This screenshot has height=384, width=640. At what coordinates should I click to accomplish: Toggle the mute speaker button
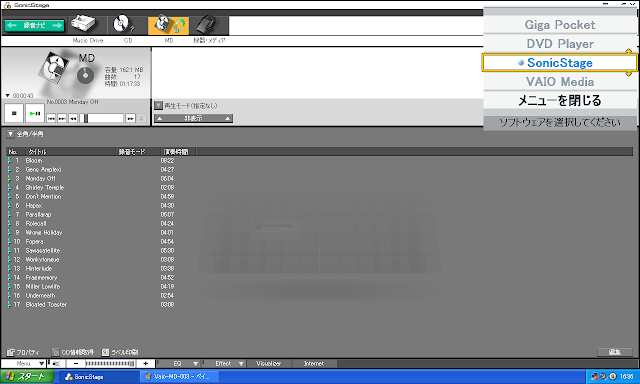tap(56, 364)
